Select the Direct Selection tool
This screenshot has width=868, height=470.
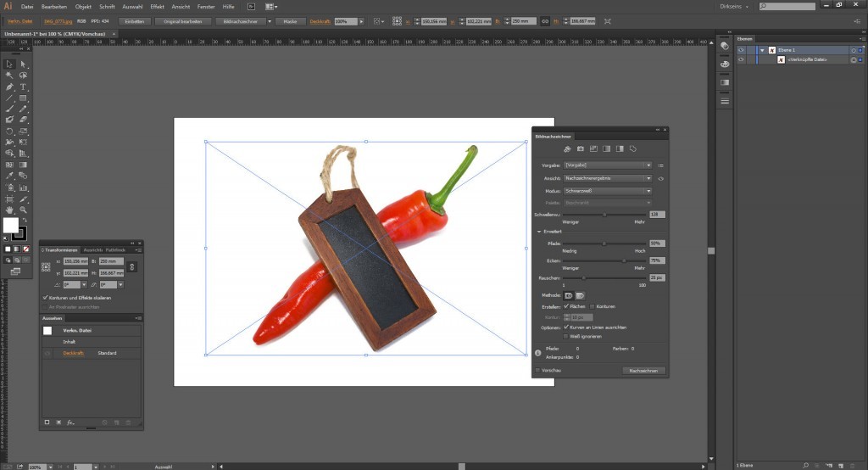pyautogui.click(x=23, y=64)
